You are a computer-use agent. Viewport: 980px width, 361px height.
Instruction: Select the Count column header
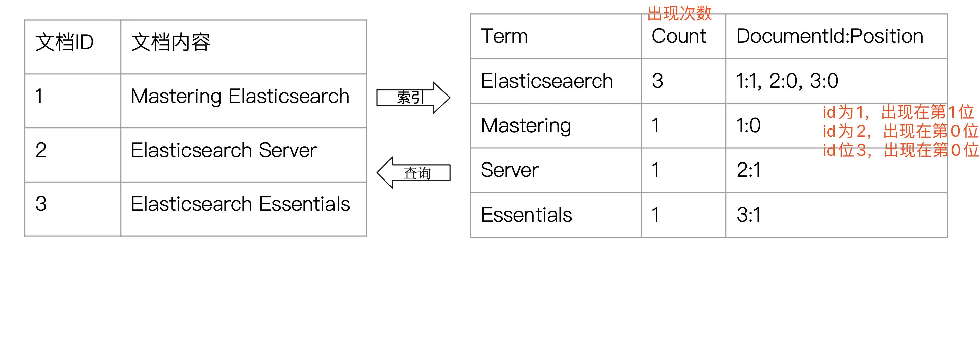(684, 36)
